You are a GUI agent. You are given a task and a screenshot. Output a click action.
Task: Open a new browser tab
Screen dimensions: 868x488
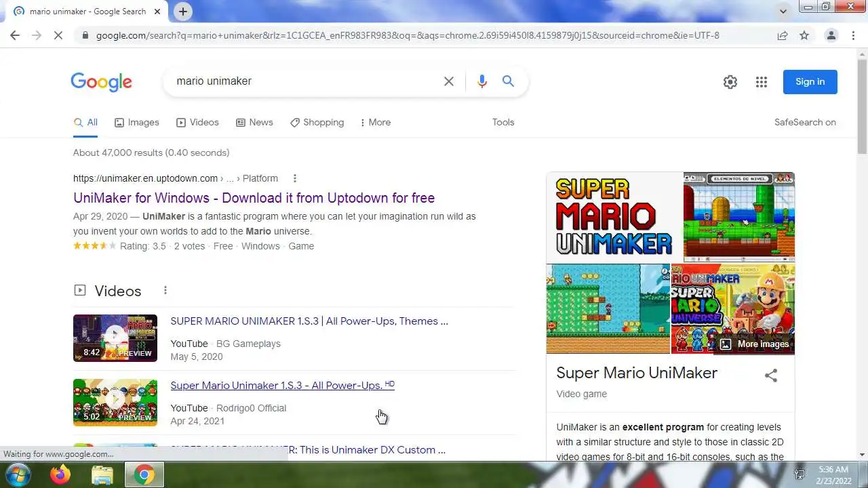183,11
